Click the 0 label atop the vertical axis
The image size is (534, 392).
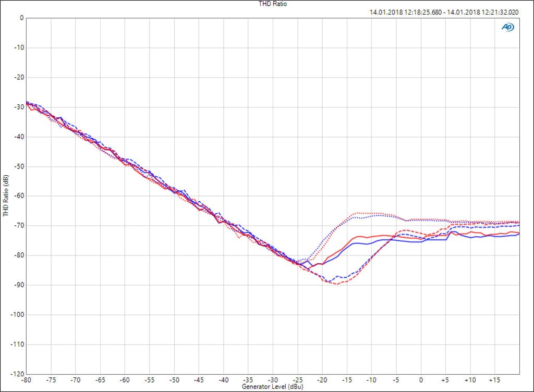coord(21,18)
